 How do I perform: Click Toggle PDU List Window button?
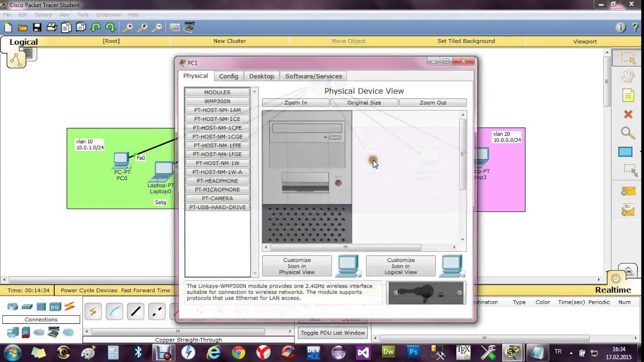click(x=333, y=333)
